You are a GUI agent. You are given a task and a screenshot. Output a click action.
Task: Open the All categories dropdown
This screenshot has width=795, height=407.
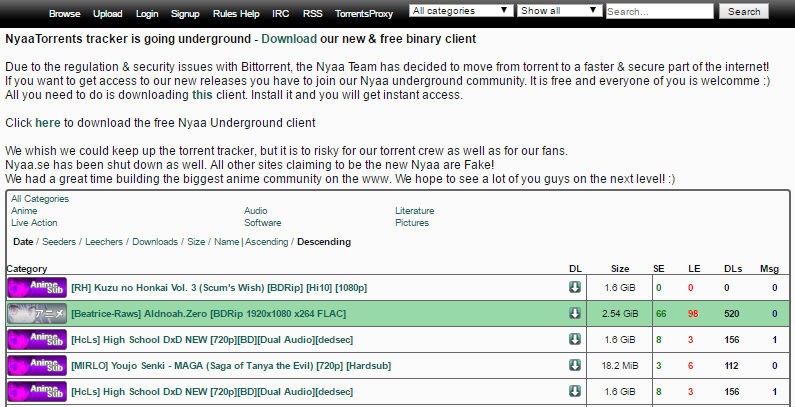coord(461,11)
